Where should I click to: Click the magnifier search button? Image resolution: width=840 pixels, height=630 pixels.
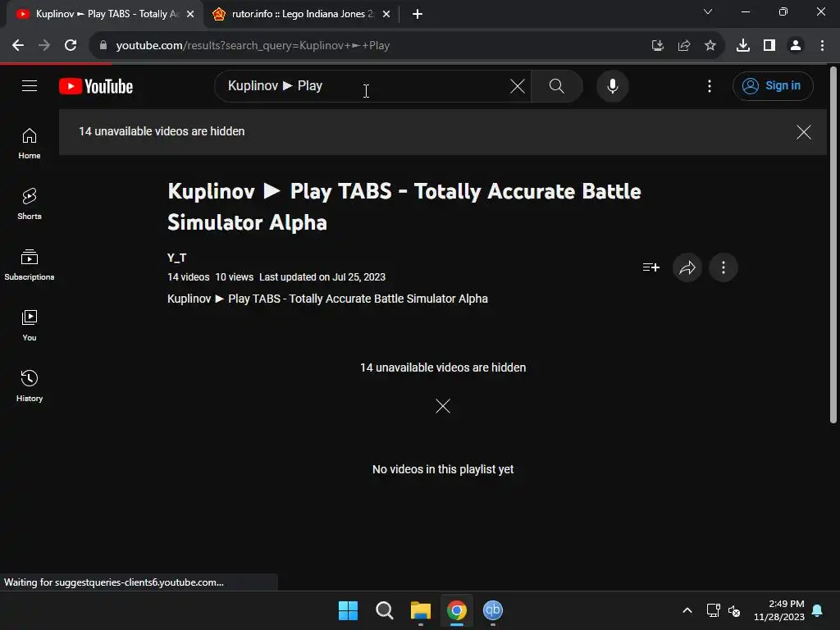tap(557, 86)
